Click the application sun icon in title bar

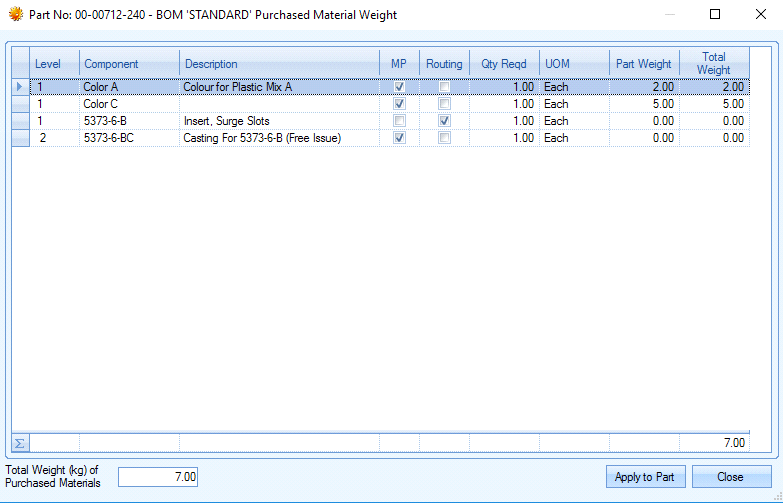(x=15, y=15)
